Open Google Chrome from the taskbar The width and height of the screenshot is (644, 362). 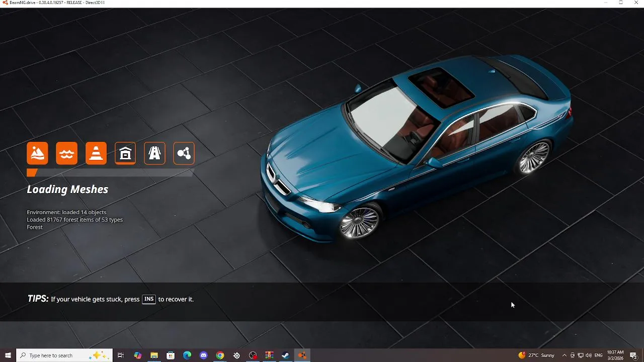pyautogui.click(x=220, y=355)
